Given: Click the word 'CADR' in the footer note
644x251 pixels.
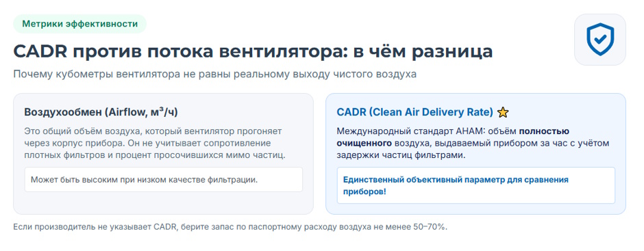Looking at the screenshot, I should coord(165,227).
